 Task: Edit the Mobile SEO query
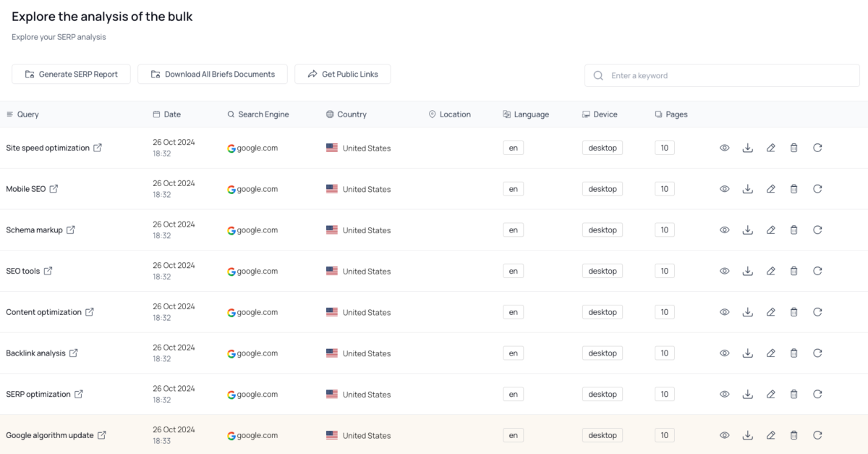(x=771, y=189)
